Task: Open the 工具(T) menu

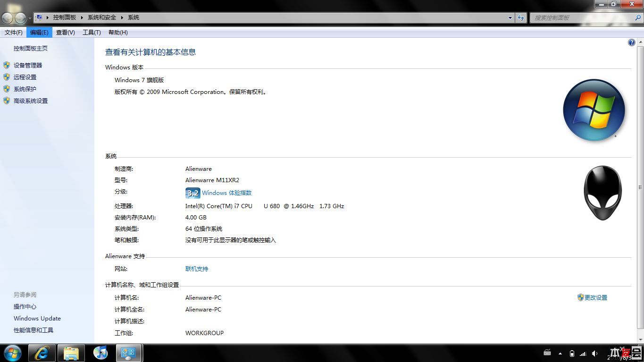Action: point(92,33)
